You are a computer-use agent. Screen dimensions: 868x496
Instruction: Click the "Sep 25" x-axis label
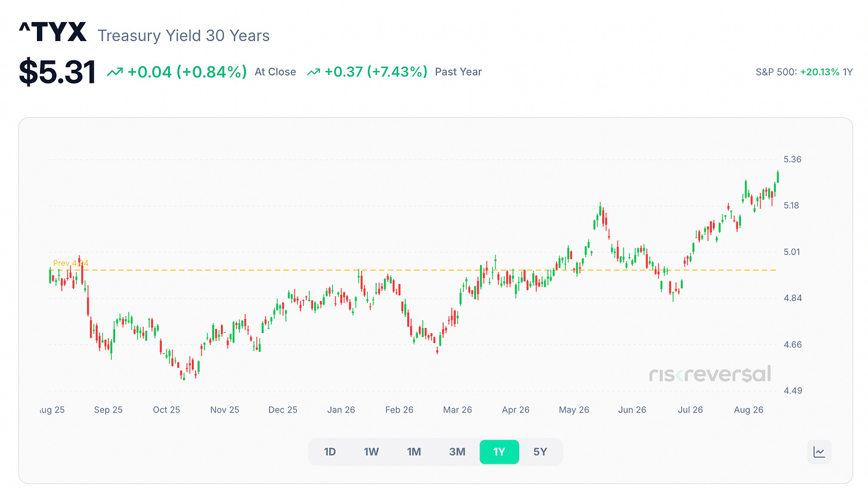tap(108, 410)
